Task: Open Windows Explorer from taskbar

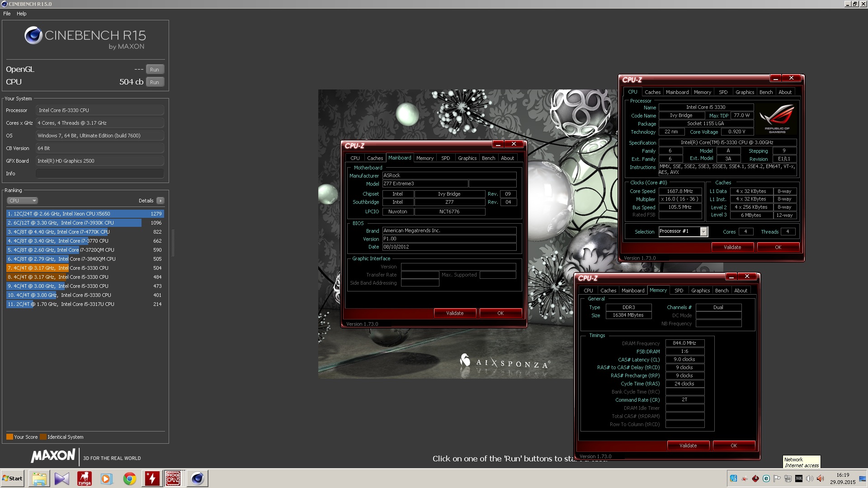Action: point(39,479)
